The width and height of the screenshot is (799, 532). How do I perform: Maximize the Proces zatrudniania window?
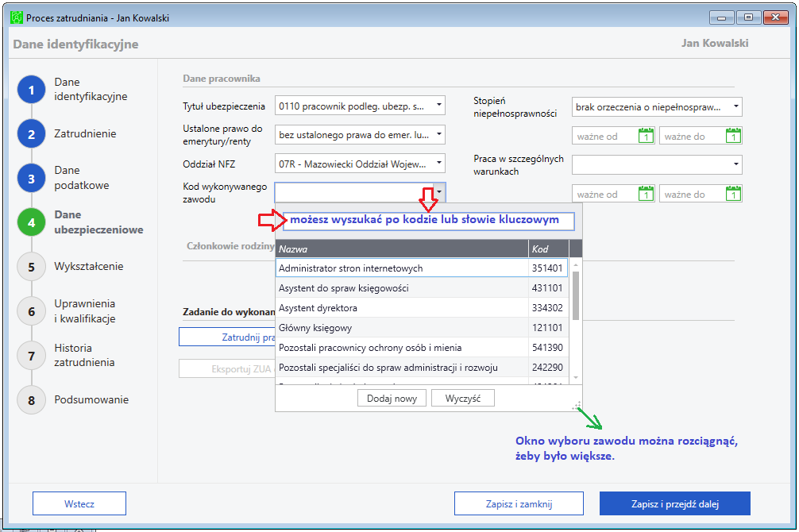click(748, 17)
